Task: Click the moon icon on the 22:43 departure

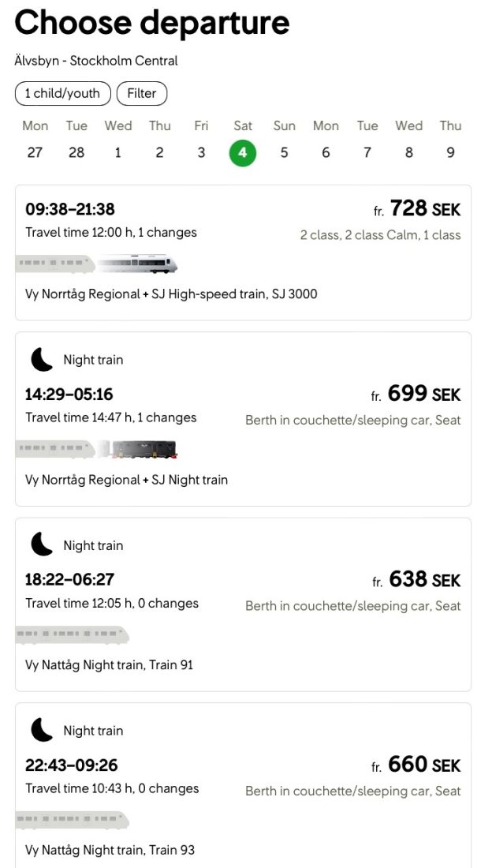Action: coord(42,731)
